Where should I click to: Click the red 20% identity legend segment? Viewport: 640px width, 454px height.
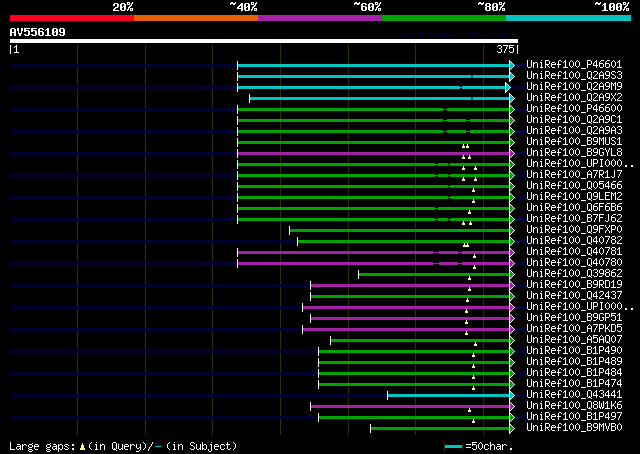coord(72,18)
